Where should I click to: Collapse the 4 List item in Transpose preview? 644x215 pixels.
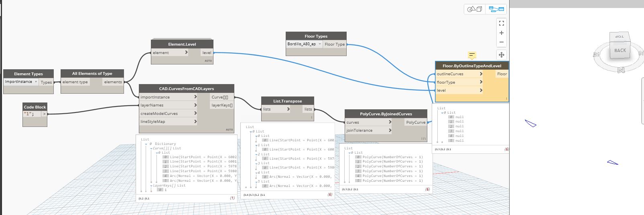pos(256,173)
